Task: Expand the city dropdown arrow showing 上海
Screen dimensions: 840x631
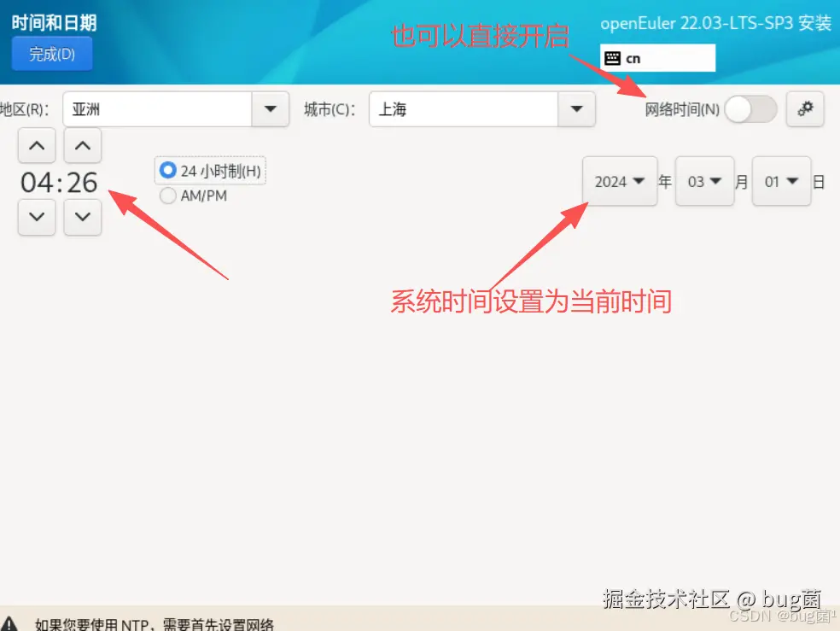Action: click(x=576, y=108)
